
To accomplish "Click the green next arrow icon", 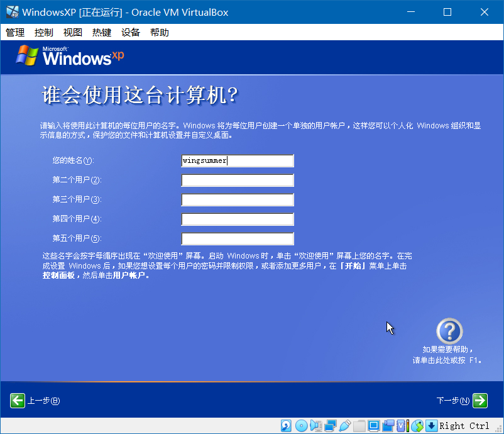I will (480, 401).
